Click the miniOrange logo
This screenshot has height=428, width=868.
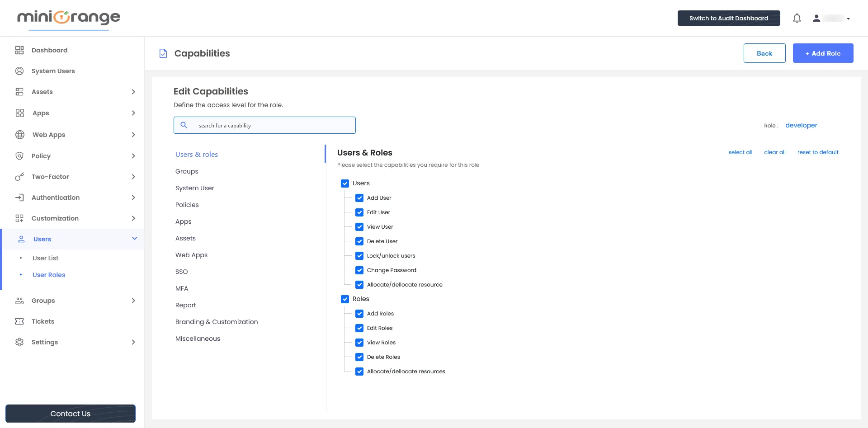(x=68, y=17)
